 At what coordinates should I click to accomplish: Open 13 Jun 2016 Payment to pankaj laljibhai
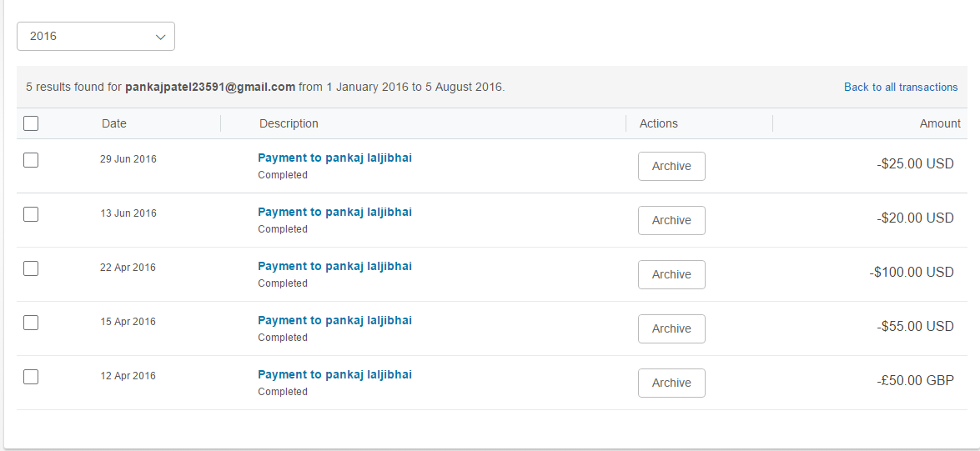334,212
